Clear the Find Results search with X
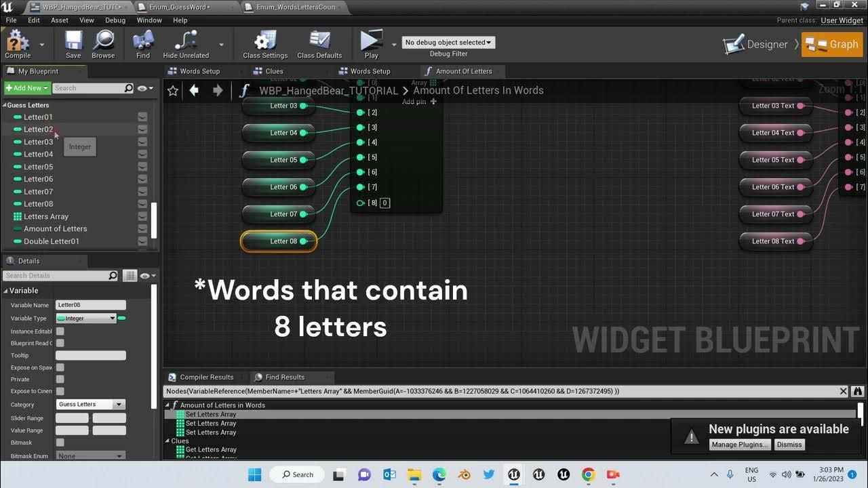The image size is (868, 488). (x=844, y=391)
